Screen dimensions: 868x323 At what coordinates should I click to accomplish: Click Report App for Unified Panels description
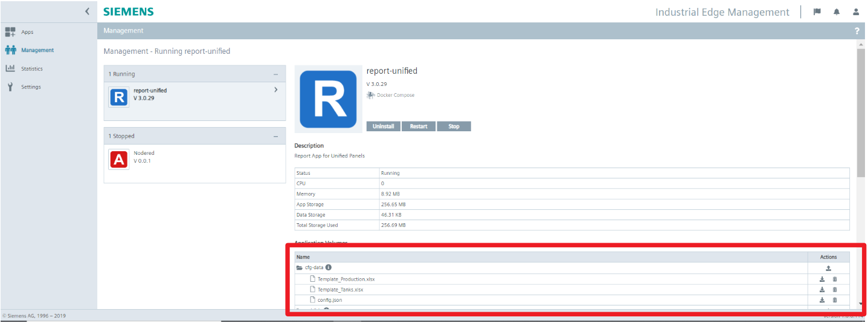(x=330, y=156)
